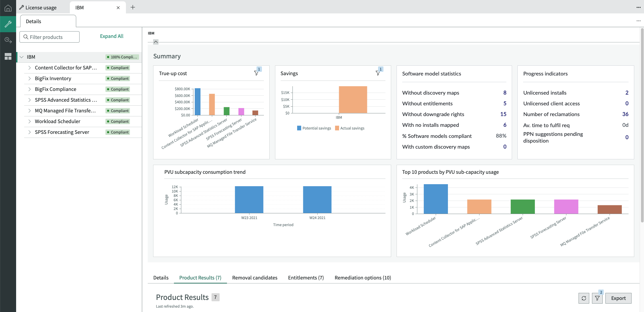The width and height of the screenshot is (644, 312).
Task: Open the clock schedule sidebar icon
Action: pyautogui.click(x=8, y=40)
